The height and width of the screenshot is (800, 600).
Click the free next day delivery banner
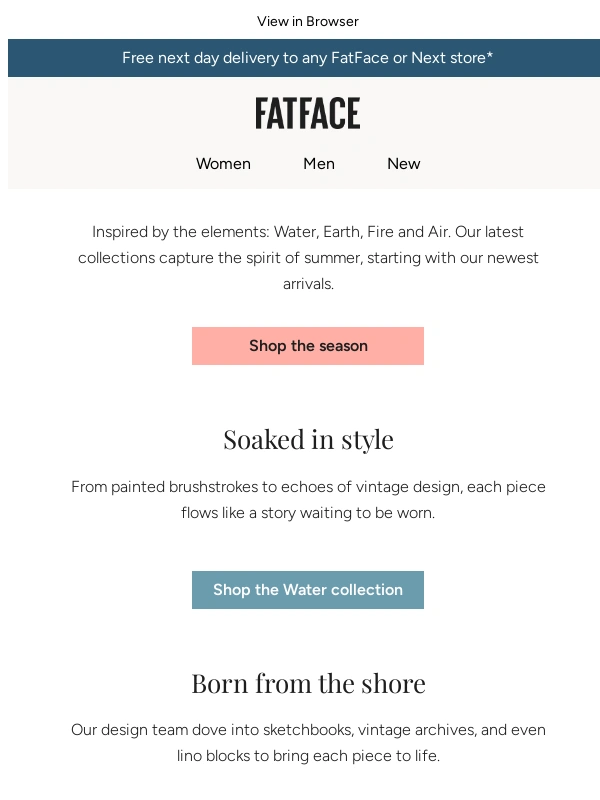(307, 58)
